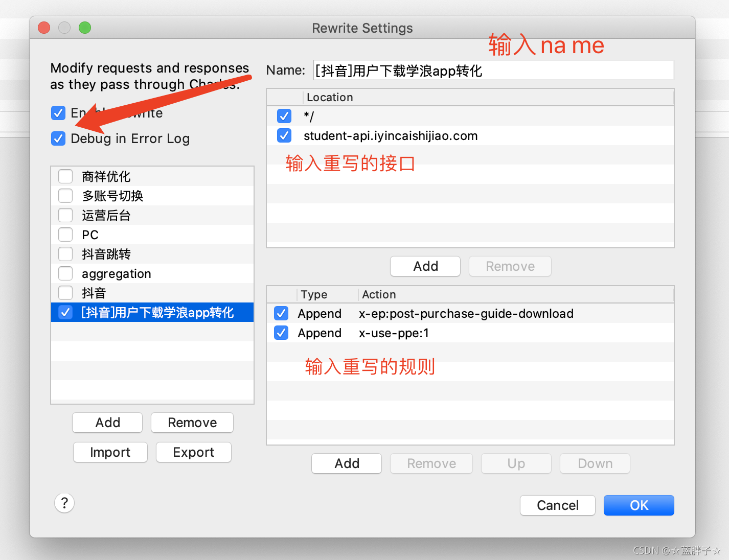Select the PC rewrite set

coord(152,235)
